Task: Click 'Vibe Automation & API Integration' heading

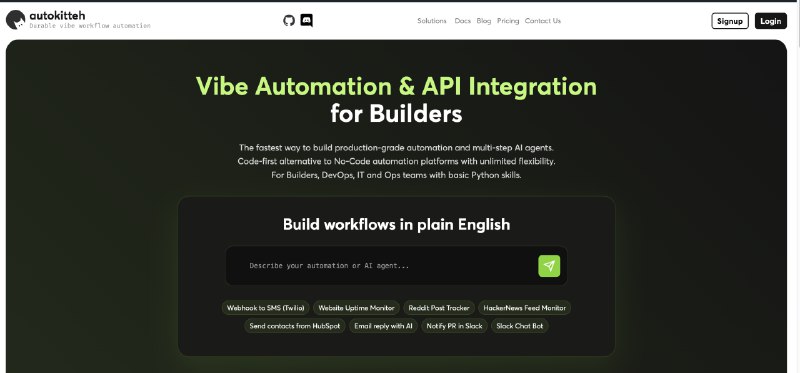Action: point(396,86)
